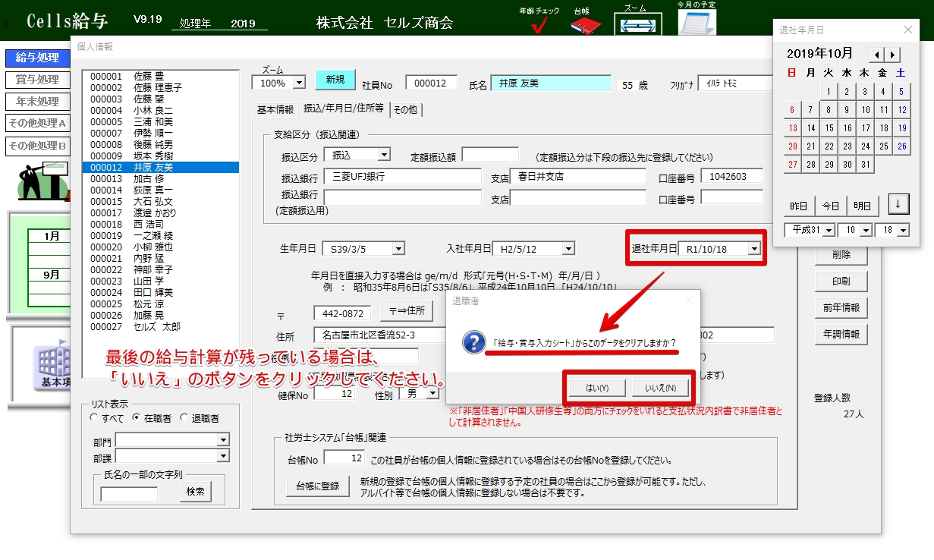Image resolution: width=934 pixels, height=560 pixels.
Task: Click the ズーム double-arrow icon
Action: pyautogui.click(x=637, y=24)
